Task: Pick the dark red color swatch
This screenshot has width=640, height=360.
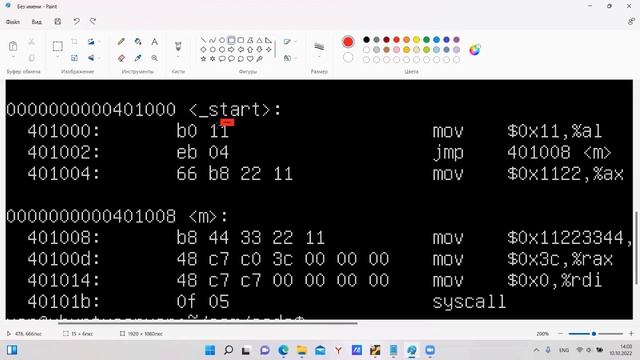Action: point(386,40)
